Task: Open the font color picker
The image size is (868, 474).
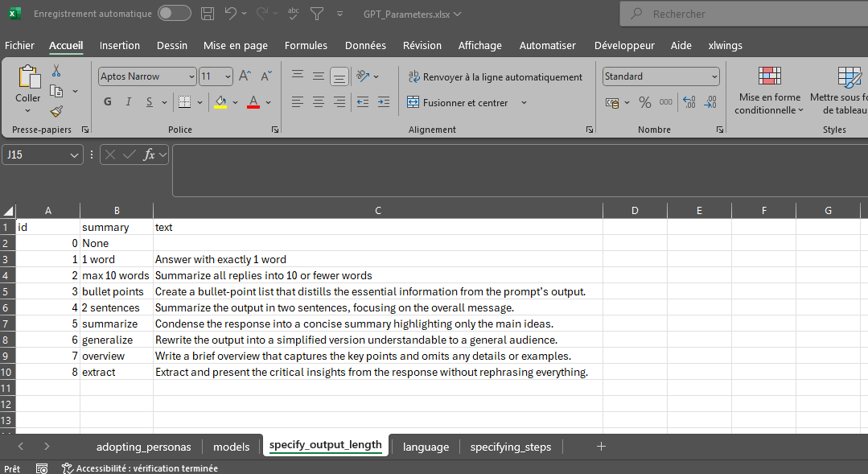Action: tap(252, 102)
